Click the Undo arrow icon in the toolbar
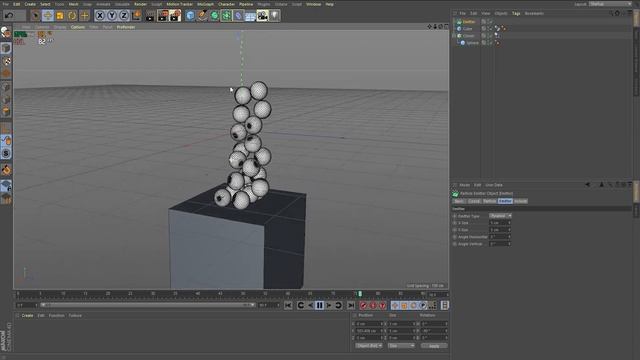Image resolution: width=640 pixels, height=360 pixels. click(x=9, y=16)
